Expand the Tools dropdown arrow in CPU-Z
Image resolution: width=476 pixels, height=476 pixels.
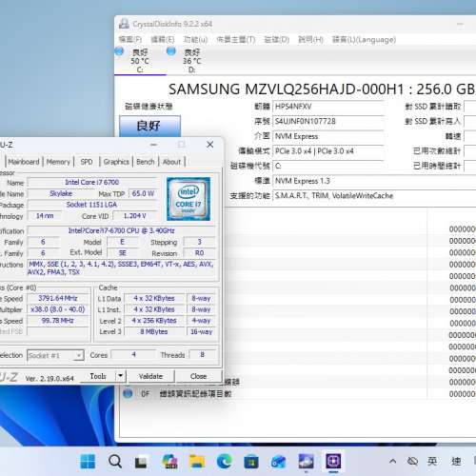point(121,376)
